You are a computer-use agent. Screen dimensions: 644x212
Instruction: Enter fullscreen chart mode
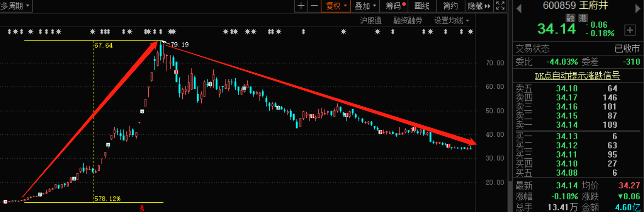coord(500,6)
